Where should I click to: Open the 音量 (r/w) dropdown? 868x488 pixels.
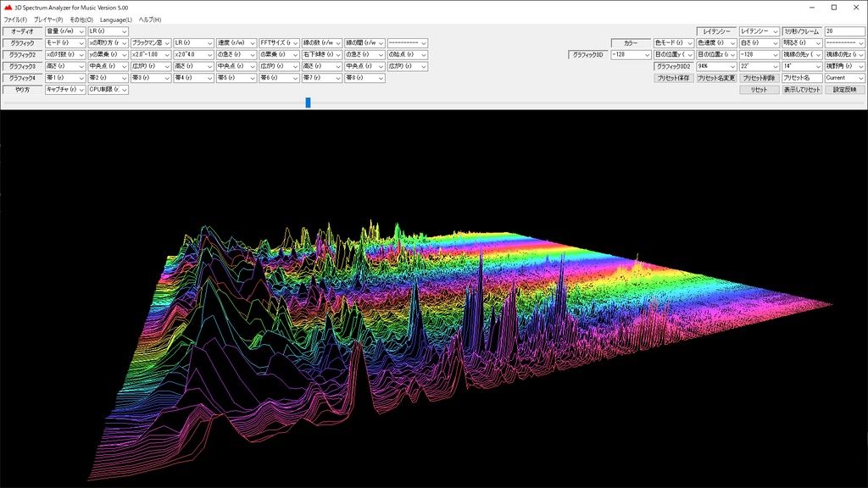tap(64, 31)
